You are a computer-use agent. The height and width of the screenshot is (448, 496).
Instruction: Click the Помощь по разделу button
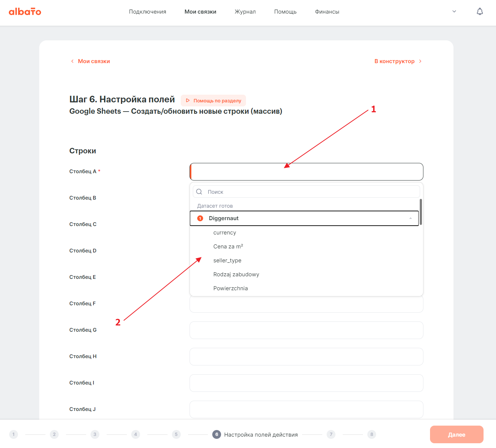(x=213, y=101)
